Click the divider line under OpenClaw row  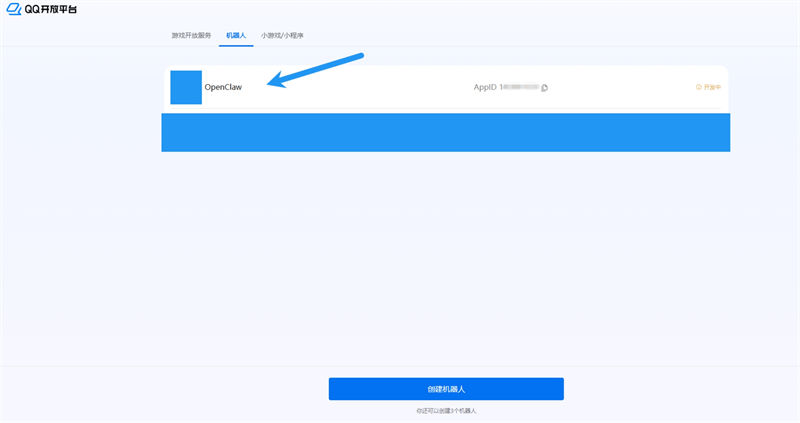[x=445, y=108]
